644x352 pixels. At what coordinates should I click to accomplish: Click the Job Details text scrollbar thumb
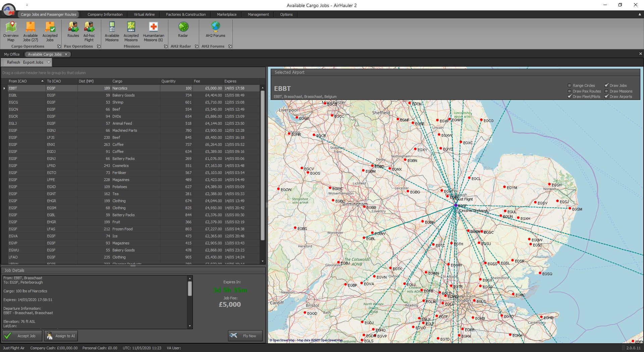click(x=190, y=289)
